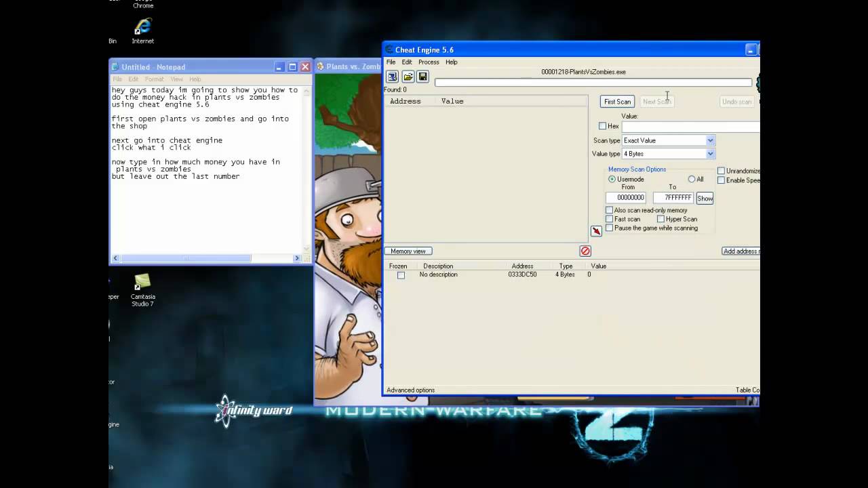The image size is (868, 488).
Task: Click the open folder icon in Cheat Engine toolbar
Action: 408,77
